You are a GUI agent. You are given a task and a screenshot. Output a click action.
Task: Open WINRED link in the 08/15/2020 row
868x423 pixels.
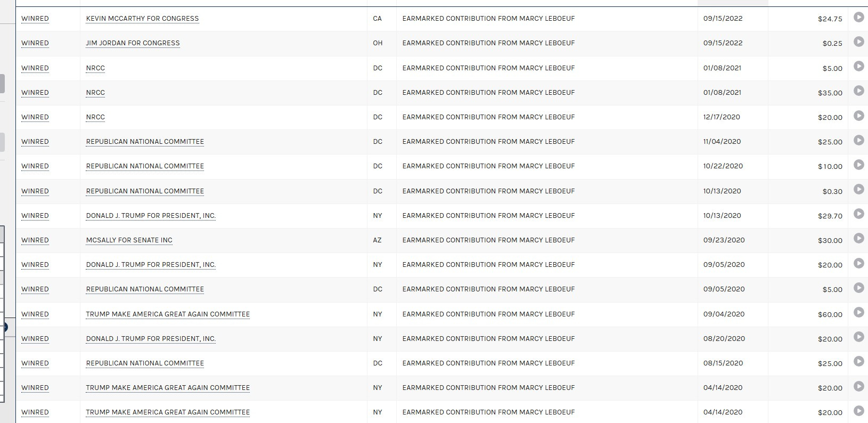[x=35, y=363]
